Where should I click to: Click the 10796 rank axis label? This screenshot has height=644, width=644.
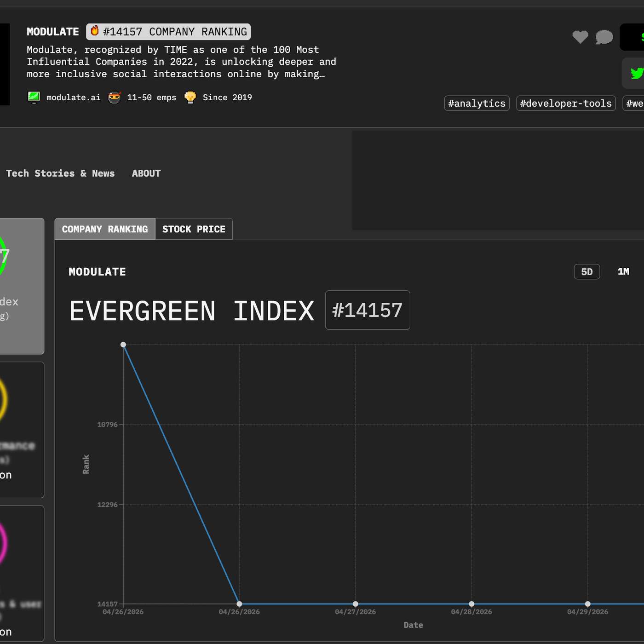coord(108,425)
